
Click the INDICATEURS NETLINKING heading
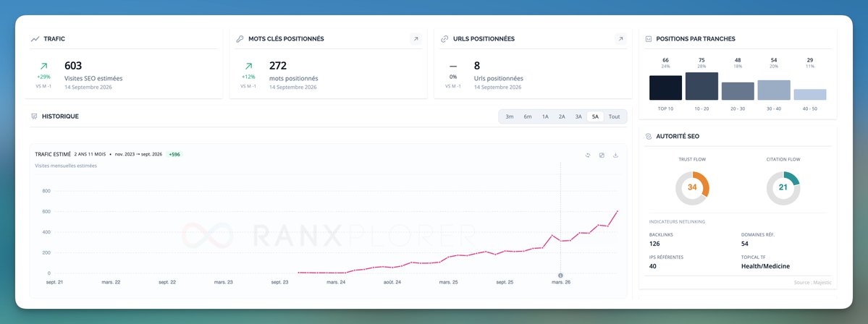point(677,222)
